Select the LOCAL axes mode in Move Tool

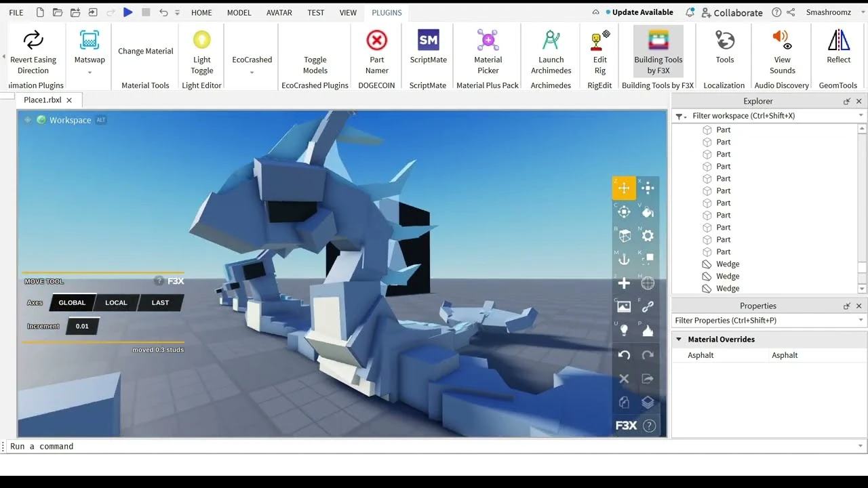coord(115,302)
